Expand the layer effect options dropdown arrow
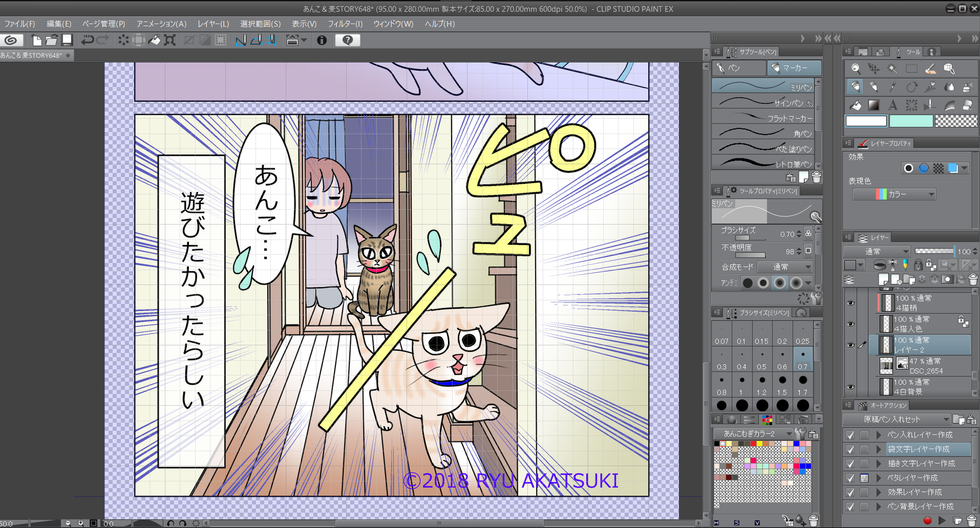The width and height of the screenshot is (980, 528). coord(964,168)
